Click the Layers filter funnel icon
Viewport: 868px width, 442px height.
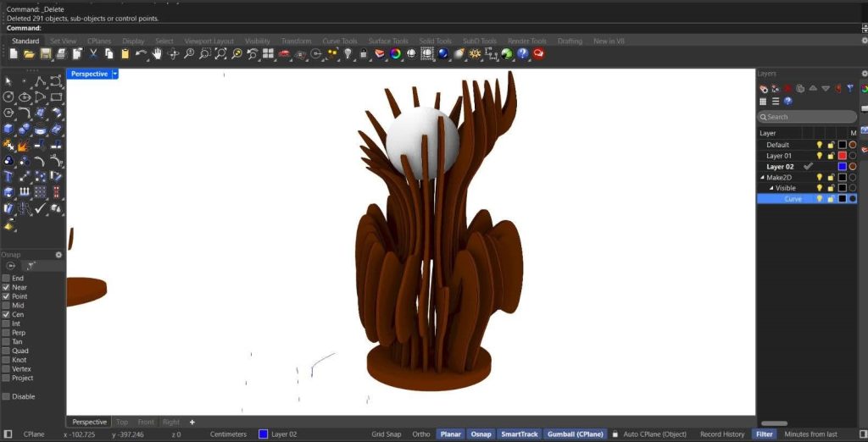tap(849, 88)
